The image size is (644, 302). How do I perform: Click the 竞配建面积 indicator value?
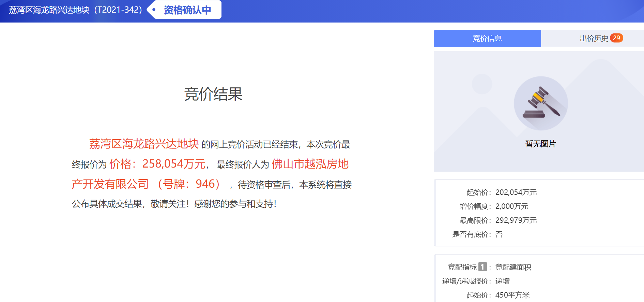513,267
